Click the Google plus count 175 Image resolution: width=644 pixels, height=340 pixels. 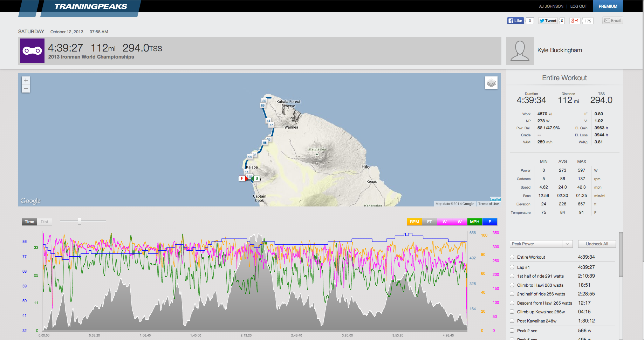tap(588, 21)
